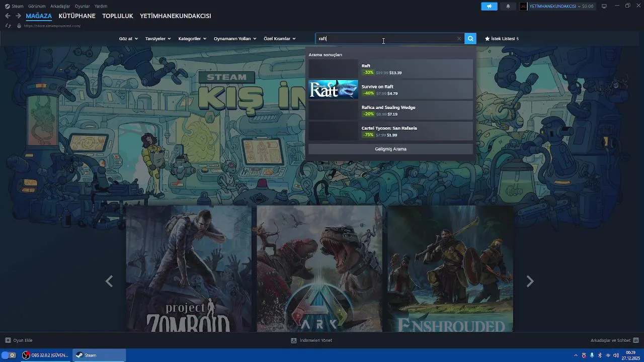
Task: Click Oyun Ekle text at bottom left
Action: pos(23,340)
